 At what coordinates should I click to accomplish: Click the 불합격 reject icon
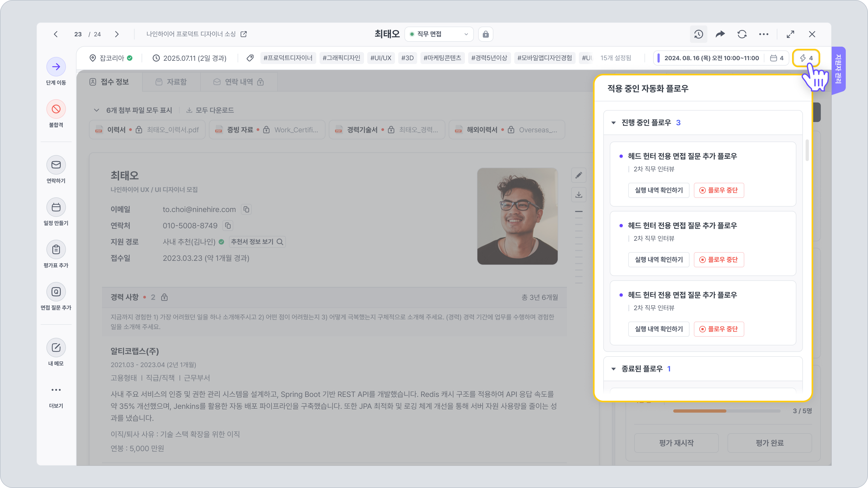point(56,109)
